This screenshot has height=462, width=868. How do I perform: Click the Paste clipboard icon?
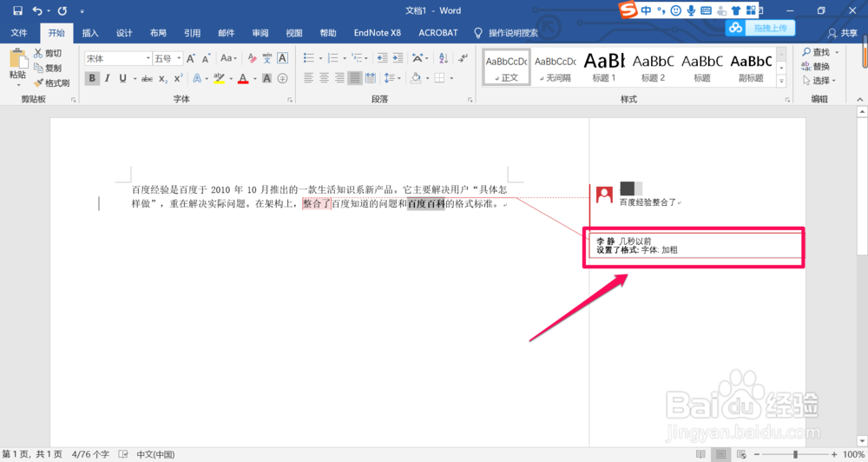[17, 59]
